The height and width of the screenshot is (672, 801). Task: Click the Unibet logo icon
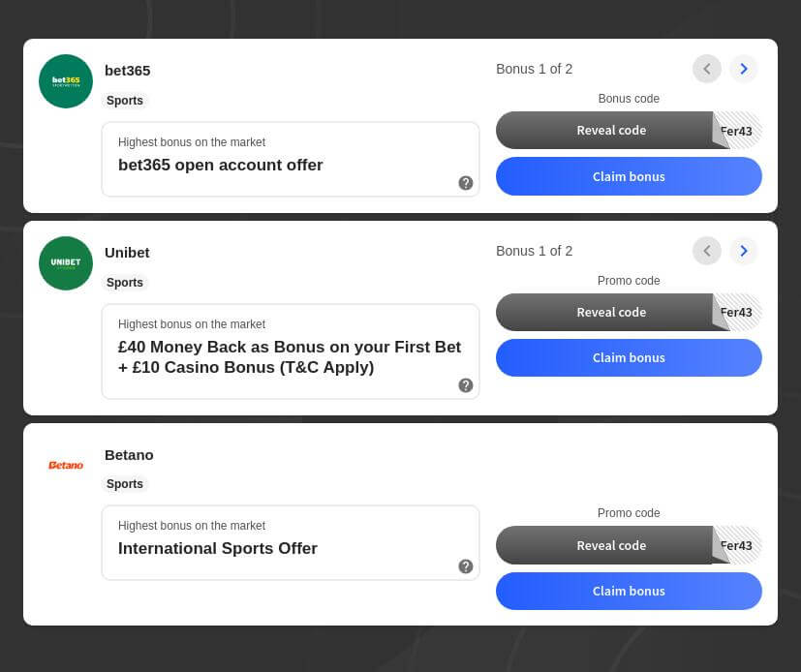(66, 263)
